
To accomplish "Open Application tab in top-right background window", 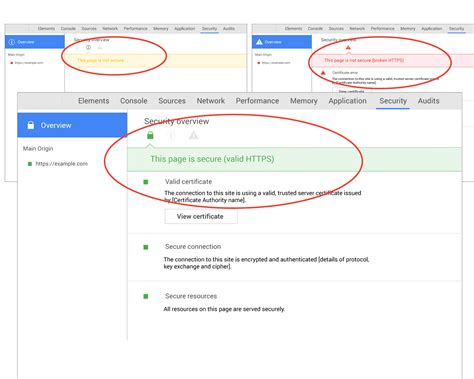I will pos(431,29).
